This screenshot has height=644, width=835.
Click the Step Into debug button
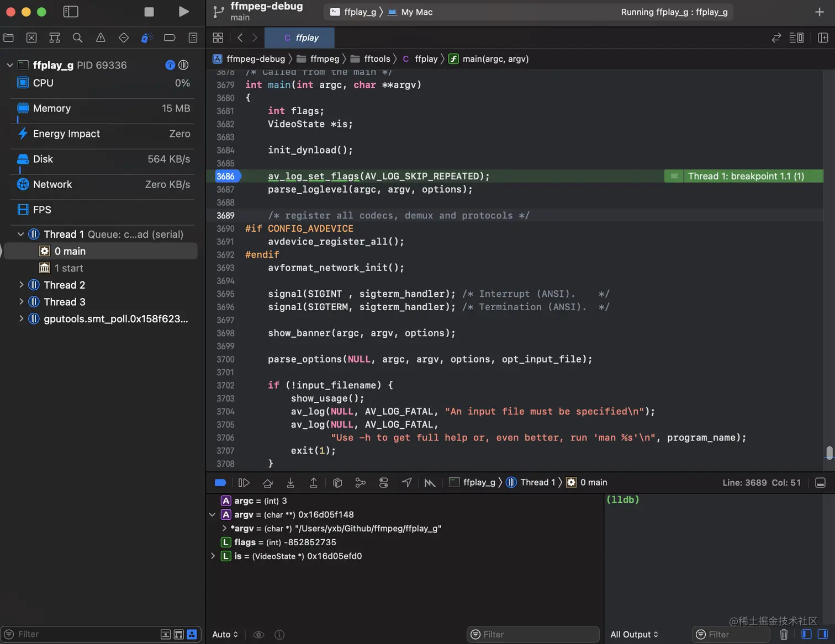point(290,482)
